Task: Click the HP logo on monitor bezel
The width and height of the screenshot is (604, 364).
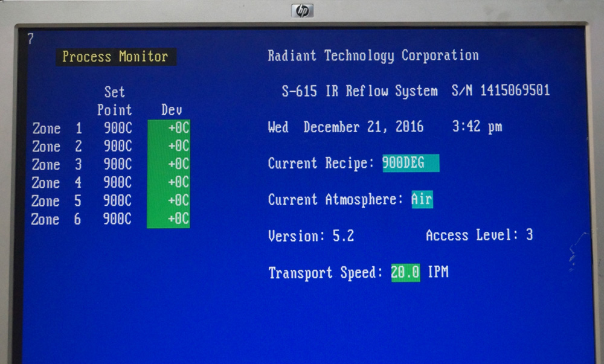Action: [x=302, y=11]
